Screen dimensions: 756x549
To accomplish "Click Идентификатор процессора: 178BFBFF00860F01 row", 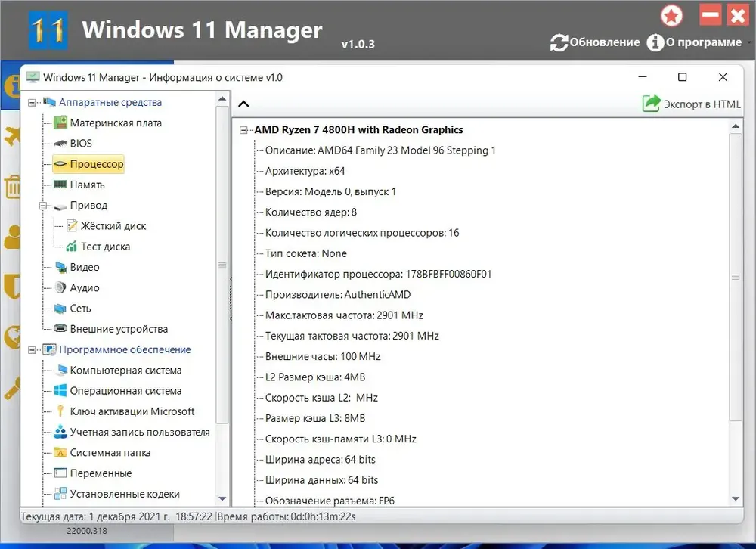I will click(x=379, y=274).
